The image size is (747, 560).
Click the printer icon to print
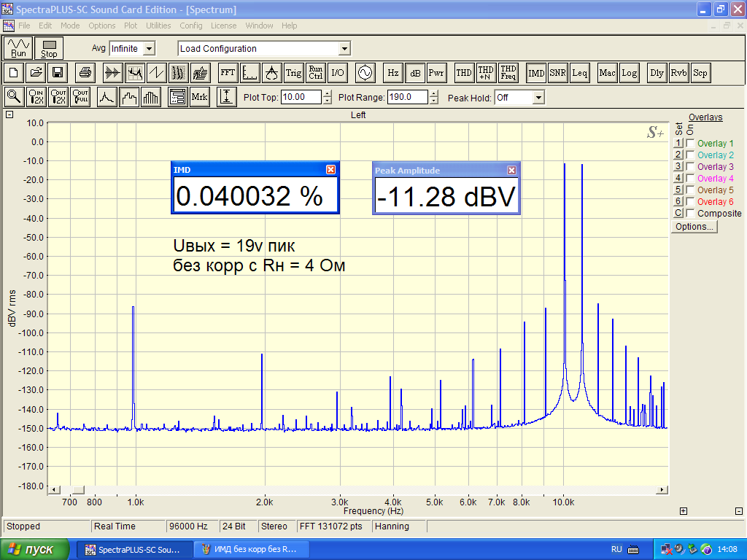[x=85, y=73]
